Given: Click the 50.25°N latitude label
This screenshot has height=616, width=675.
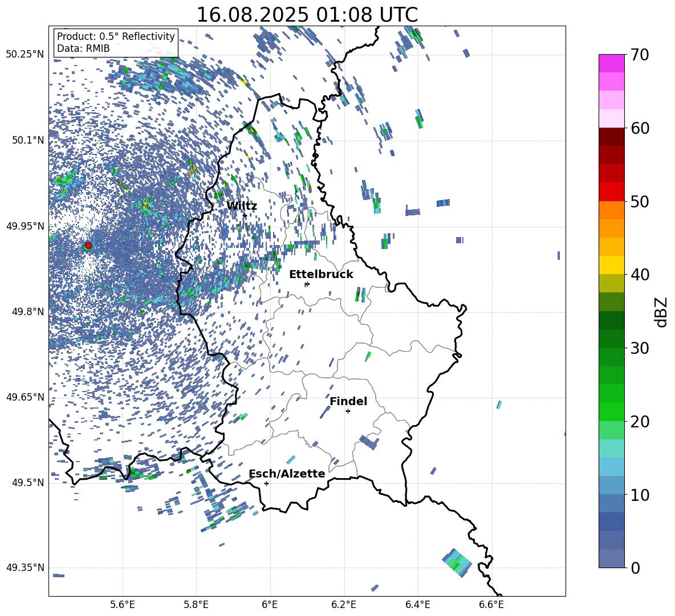Looking at the screenshot, I should [25, 55].
